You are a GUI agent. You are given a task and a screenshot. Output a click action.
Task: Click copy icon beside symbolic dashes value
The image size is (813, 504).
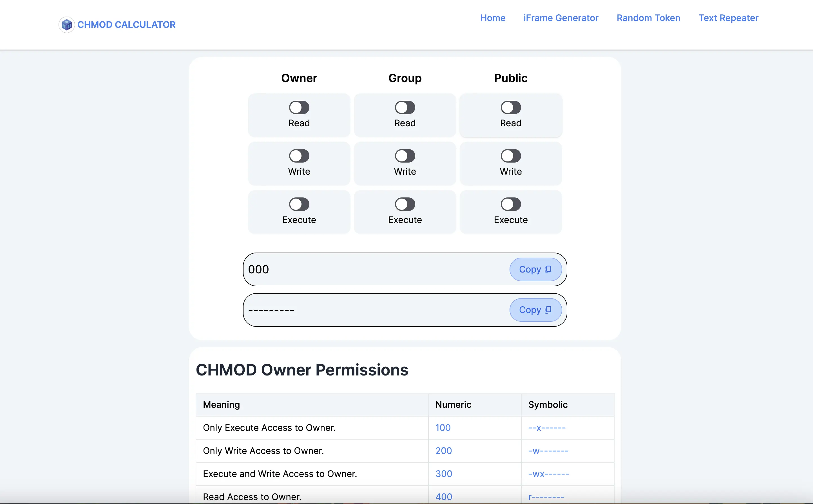[x=548, y=310]
